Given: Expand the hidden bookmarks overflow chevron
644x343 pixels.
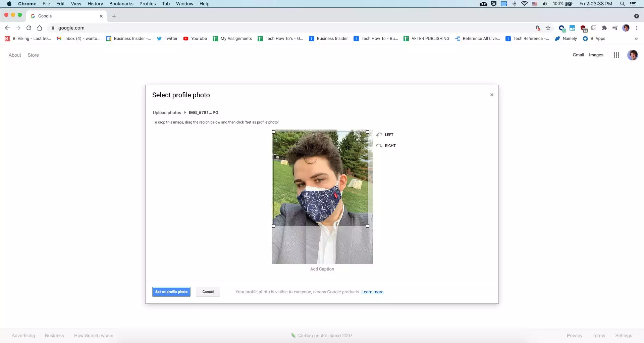Looking at the screenshot, I should point(636,39).
